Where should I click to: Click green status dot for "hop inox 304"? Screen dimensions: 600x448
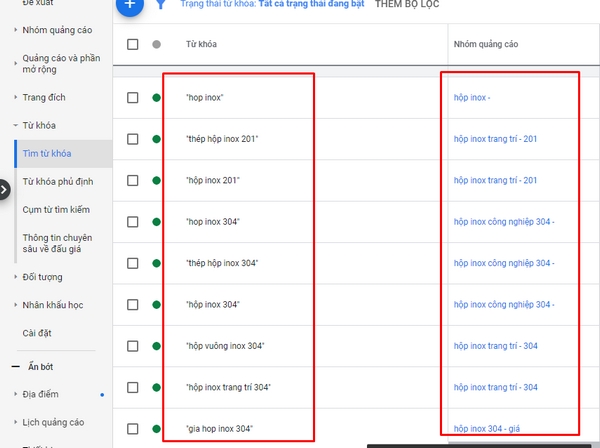[157, 222]
